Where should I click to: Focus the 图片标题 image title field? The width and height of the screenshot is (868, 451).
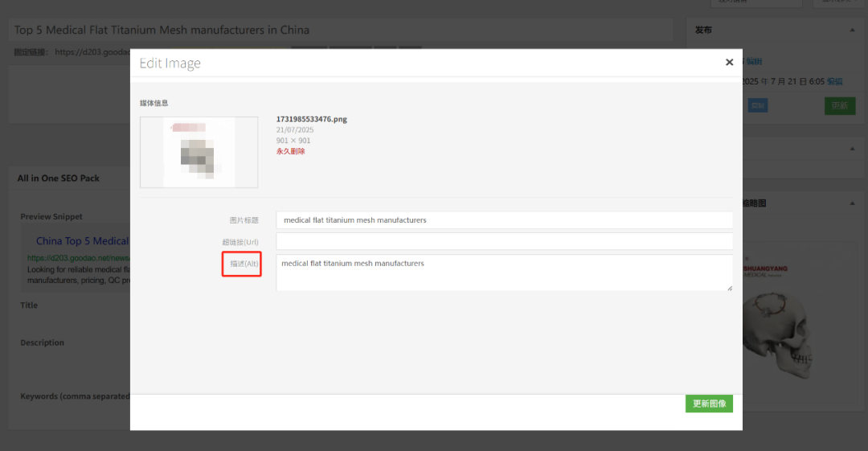(504, 220)
